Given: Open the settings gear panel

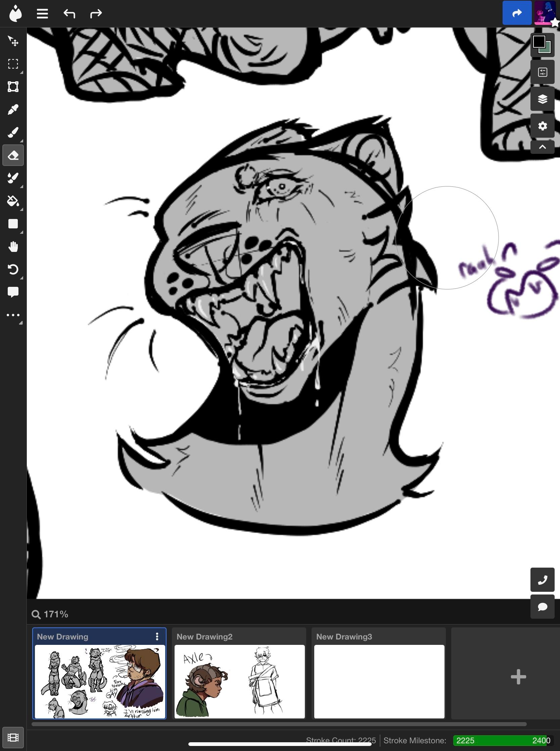Looking at the screenshot, I should pyautogui.click(x=542, y=126).
